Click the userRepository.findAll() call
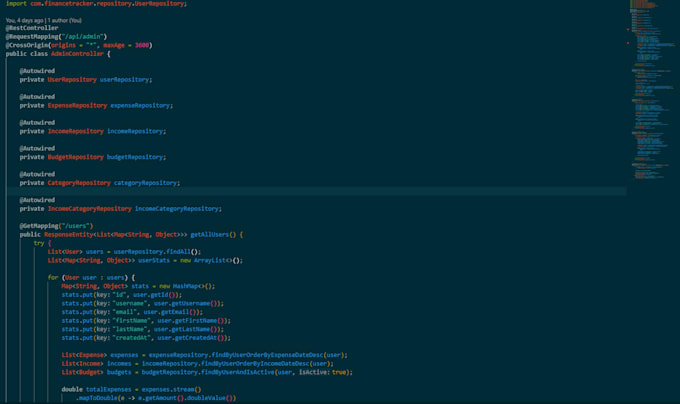The image size is (680, 404). click(x=157, y=252)
